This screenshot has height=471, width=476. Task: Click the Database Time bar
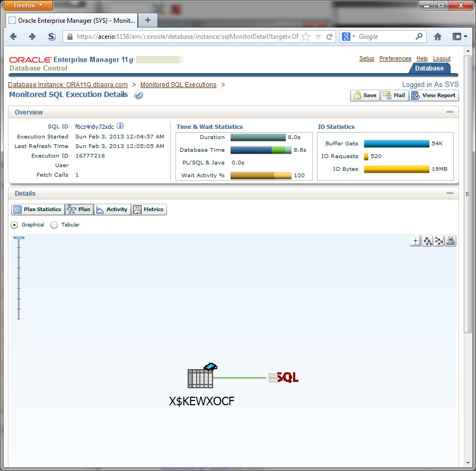click(261, 150)
